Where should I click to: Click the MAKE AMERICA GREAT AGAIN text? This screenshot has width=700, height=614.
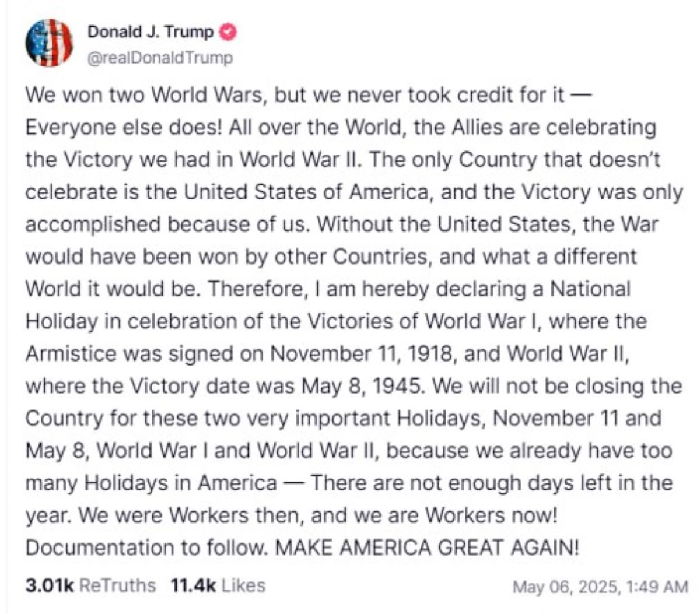coord(428,548)
